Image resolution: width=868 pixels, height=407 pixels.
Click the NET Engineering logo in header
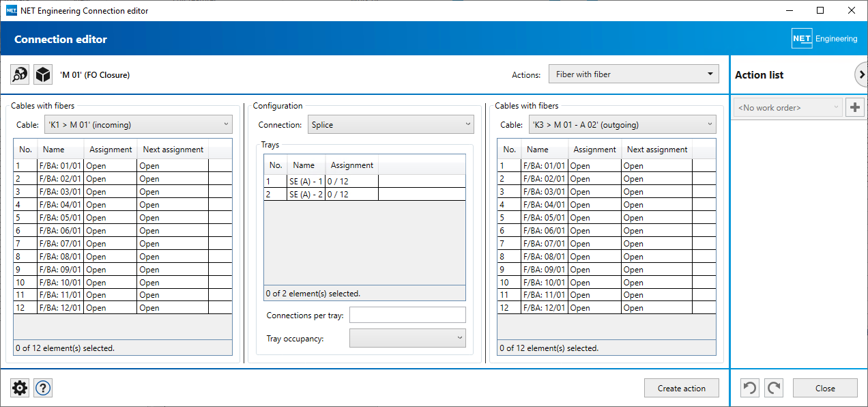824,38
